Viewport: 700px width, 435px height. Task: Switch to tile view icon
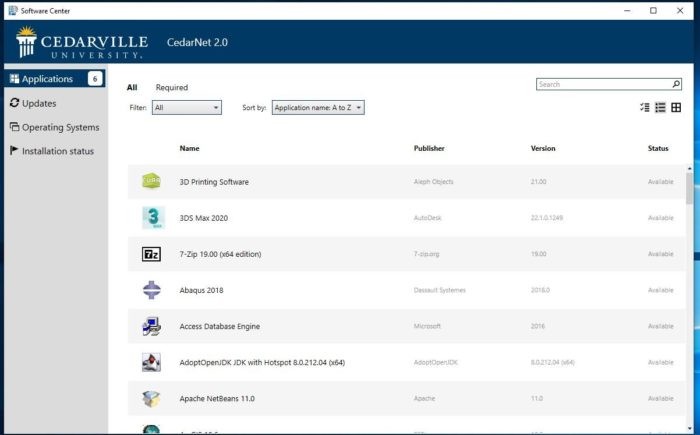[676, 107]
